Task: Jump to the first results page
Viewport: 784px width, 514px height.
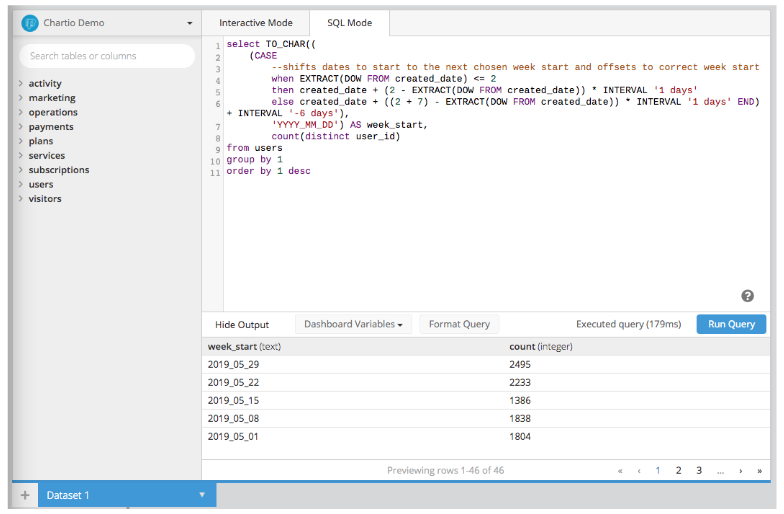Action: pos(620,471)
